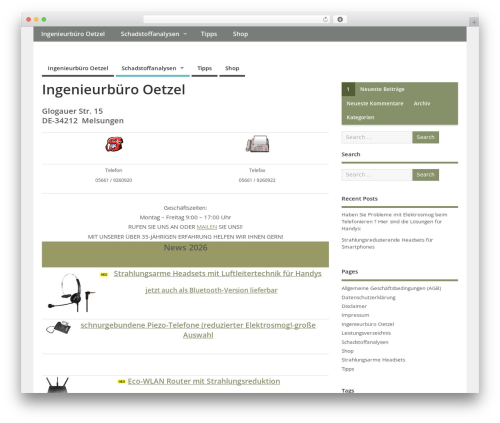
Task: Switch to Neueste Kommentare widget tab
Action: click(375, 104)
